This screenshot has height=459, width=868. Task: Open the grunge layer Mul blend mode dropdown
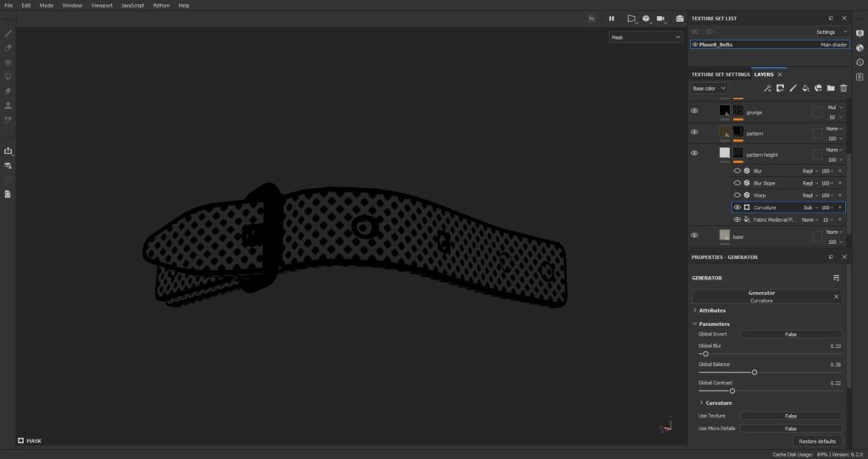click(834, 108)
